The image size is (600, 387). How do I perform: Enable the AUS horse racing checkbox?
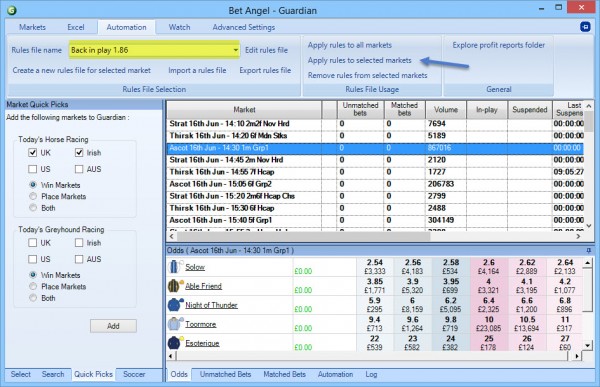pos(79,169)
